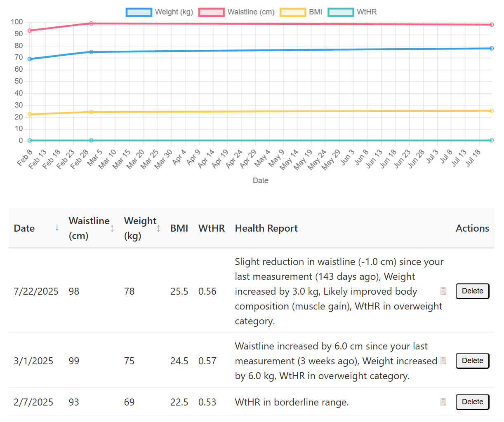
Task: Click Delete for the 7/22/2025 entry
Action: tap(472, 291)
